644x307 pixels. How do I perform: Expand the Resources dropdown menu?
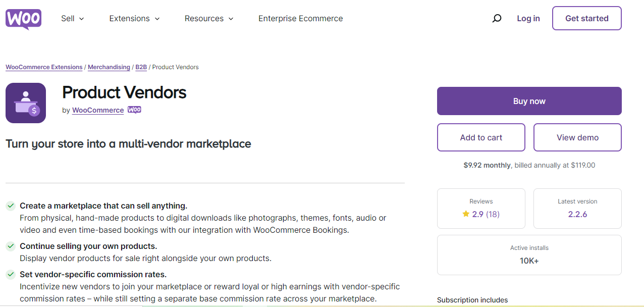click(209, 19)
